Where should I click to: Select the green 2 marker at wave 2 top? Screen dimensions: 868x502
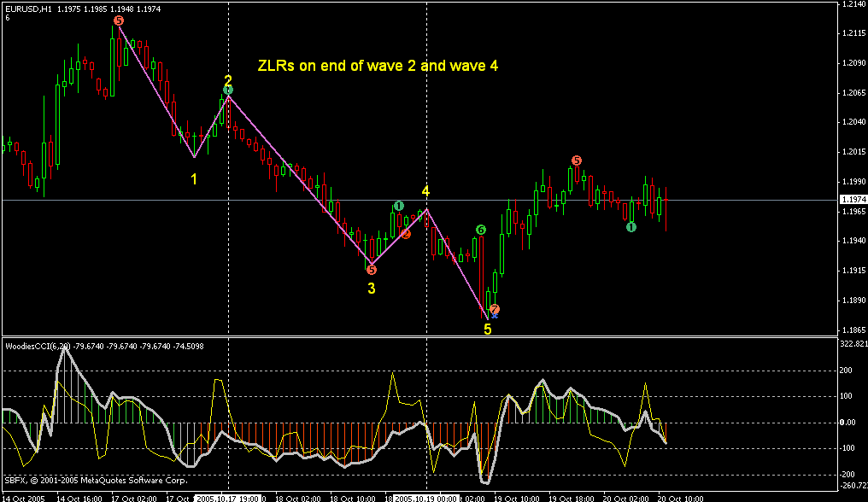tap(228, 90)
